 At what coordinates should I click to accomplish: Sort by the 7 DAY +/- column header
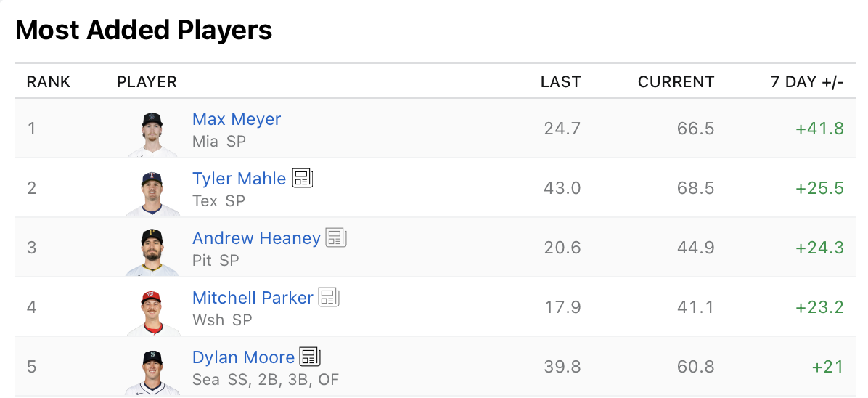click(807, 82)
